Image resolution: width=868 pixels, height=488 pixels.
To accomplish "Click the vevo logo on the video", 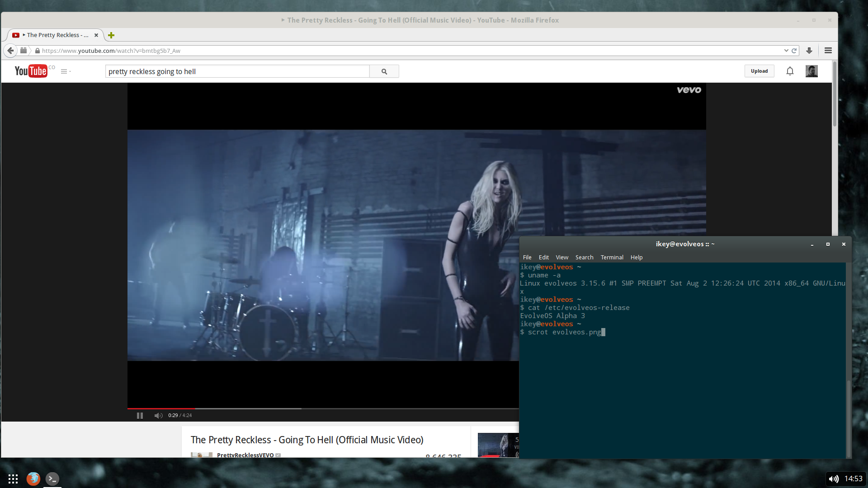I will pyautogui.click(x=689, y=90).
